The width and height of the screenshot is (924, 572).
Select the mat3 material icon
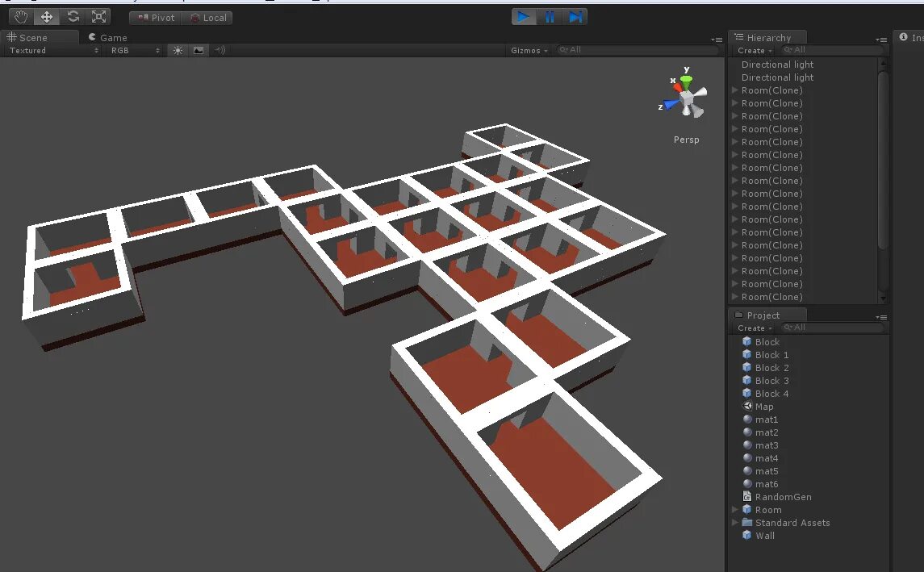tap(747, 445)
